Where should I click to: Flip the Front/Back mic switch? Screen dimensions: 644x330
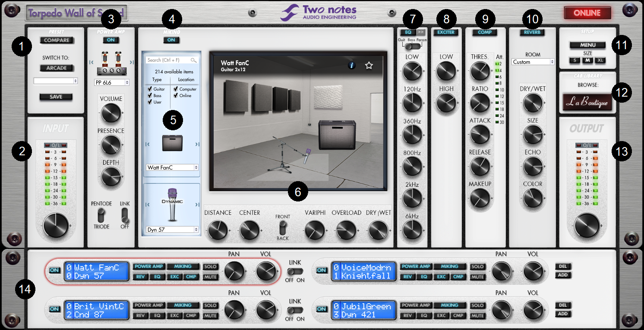click(x=283, y=228)
